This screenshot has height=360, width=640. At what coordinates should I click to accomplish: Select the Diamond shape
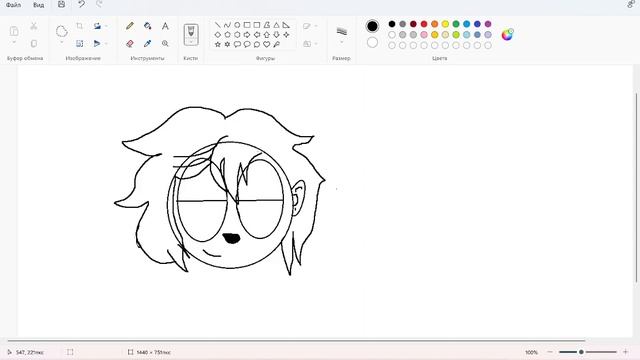tap(218, 35)
